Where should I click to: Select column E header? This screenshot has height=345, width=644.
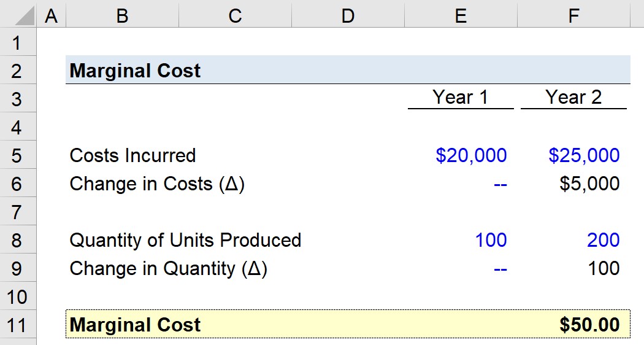pos(461,16)
